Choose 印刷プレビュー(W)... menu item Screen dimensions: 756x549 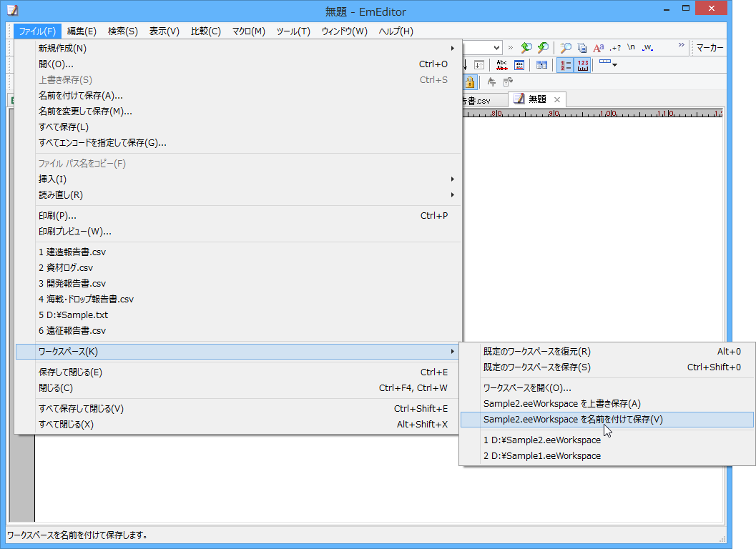pos(238,232)
